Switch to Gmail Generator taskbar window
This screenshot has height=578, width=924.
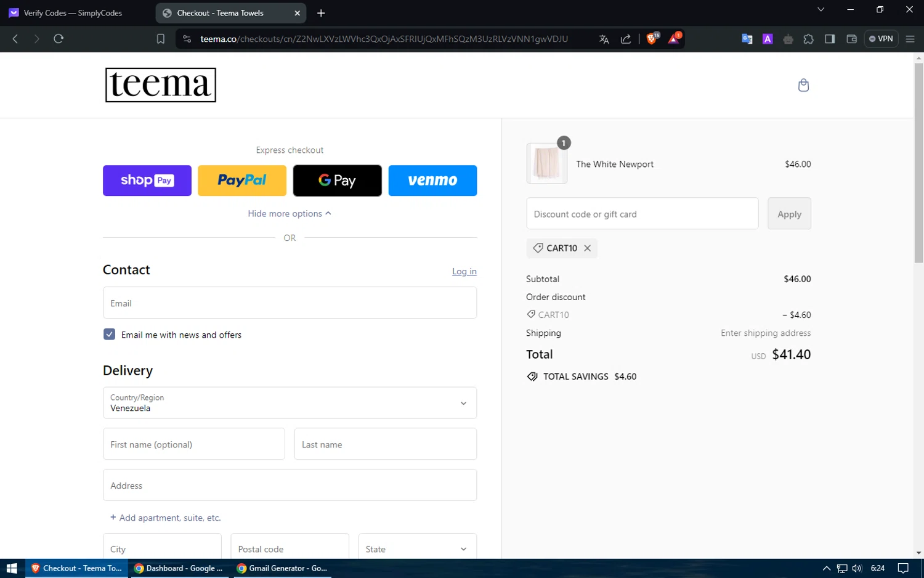coord(283,568)
